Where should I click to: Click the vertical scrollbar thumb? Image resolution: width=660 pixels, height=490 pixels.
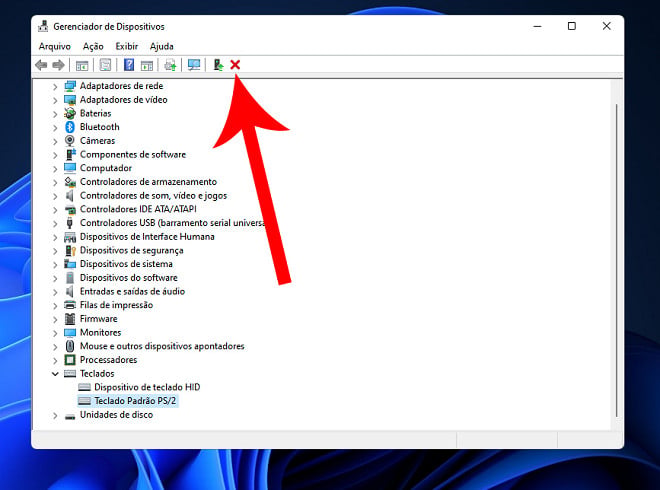point(616,260)
